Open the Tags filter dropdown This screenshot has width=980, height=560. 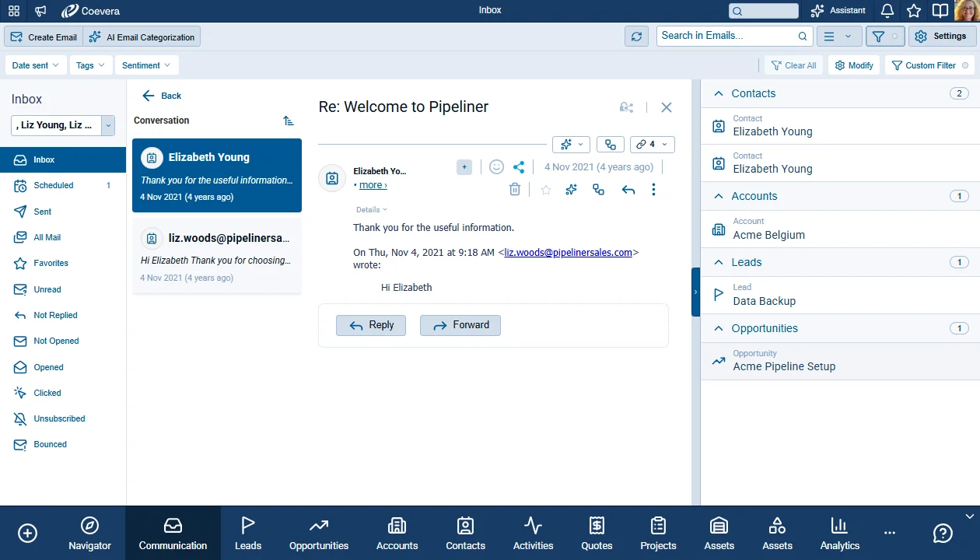91,65
